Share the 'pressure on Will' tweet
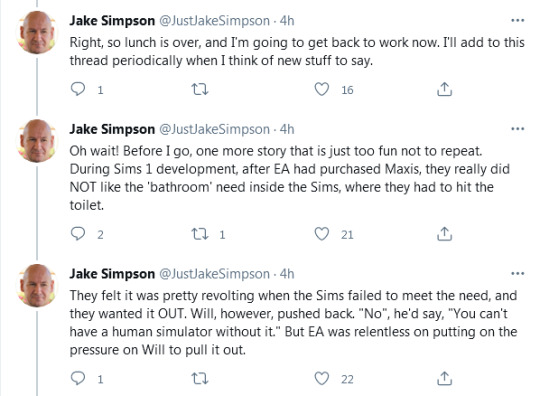This screenshot has width=540, height=396. [444, 378]
